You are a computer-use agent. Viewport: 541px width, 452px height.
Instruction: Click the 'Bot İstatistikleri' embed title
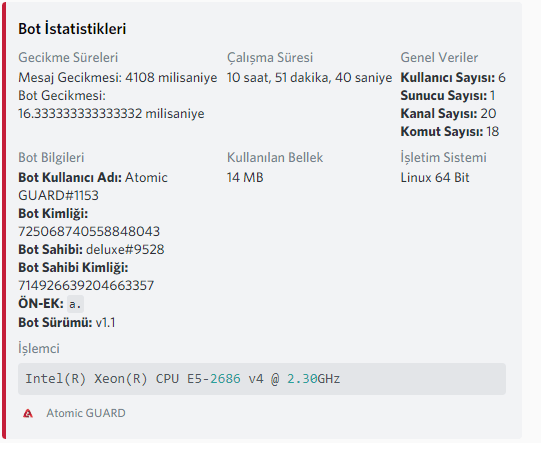pos(72,28)
